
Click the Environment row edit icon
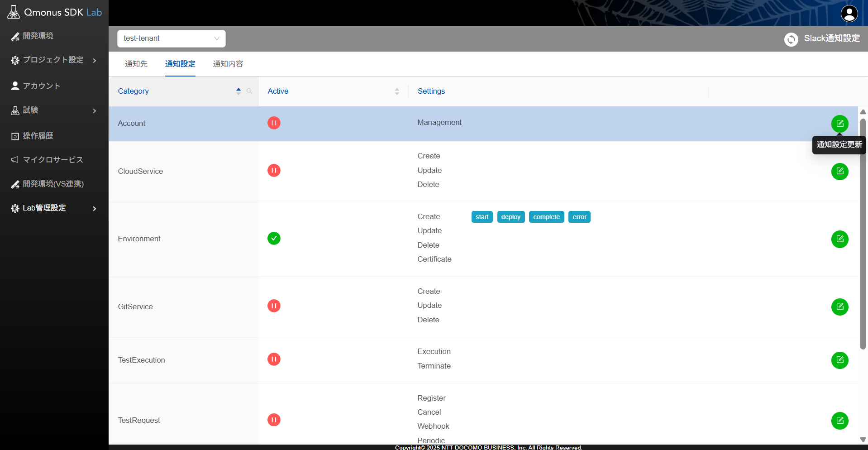pos(839,239)
